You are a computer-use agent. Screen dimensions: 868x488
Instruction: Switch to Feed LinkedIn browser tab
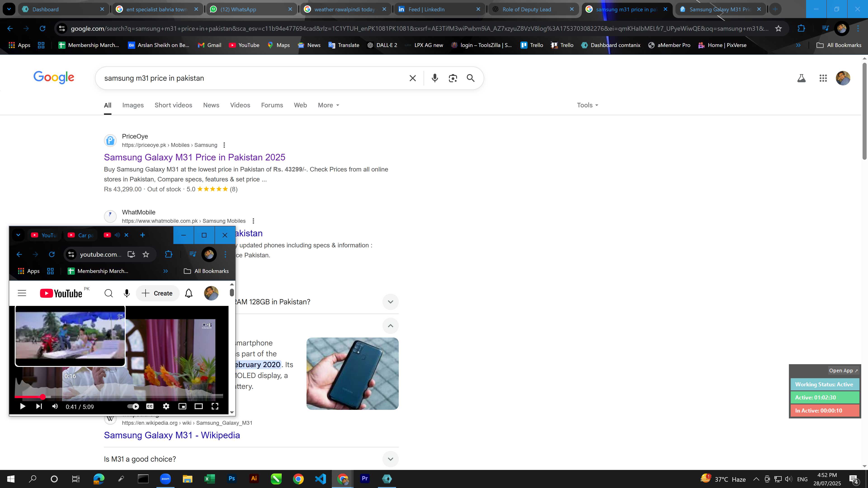click(439, 9)
